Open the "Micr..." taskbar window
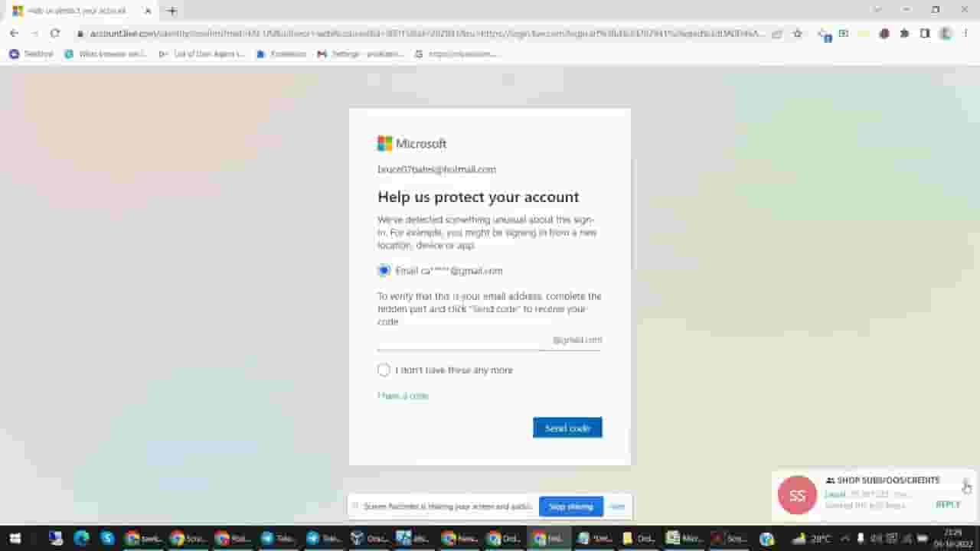980x551 pixels. 684,539
